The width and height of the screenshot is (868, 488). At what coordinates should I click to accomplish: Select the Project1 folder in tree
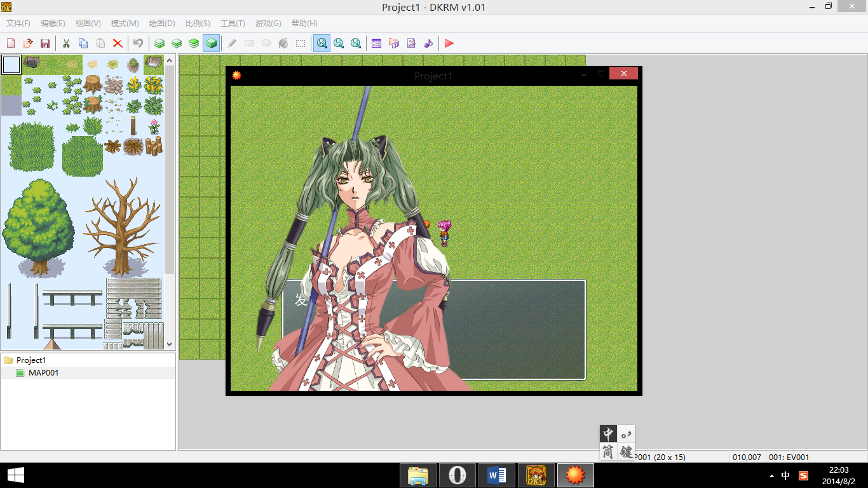click(31, 360)
